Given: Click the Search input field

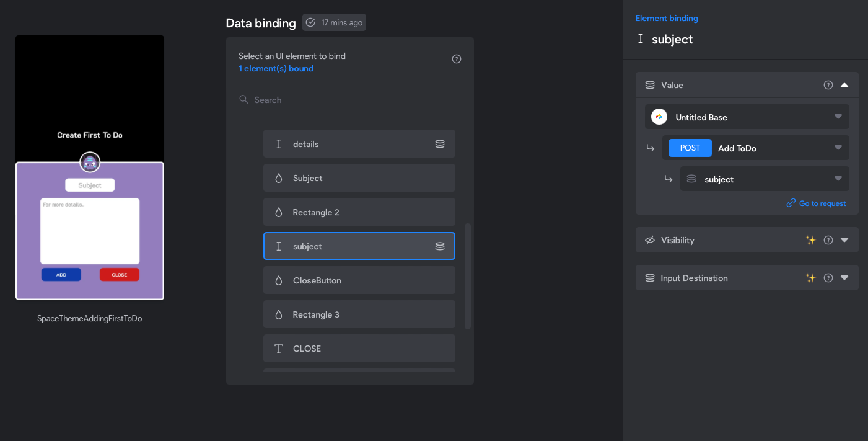Looking at the screenshot, I should click(x=350, y=100).
